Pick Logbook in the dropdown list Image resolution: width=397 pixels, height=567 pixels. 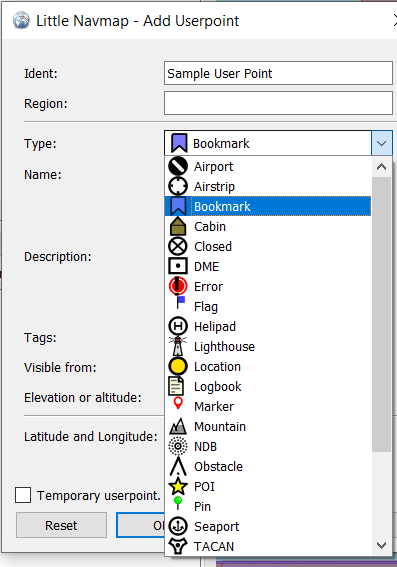pyautogui.click(x=268, y=386)
